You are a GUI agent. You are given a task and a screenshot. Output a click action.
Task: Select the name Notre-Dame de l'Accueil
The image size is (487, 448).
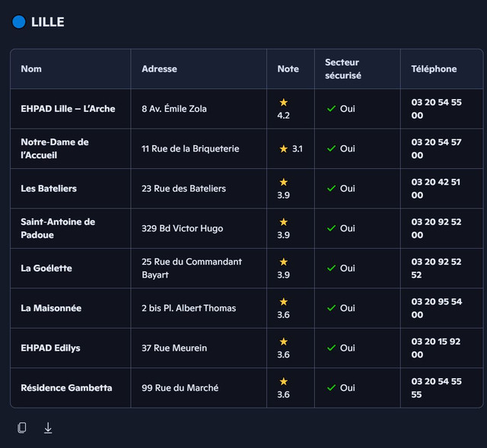(55, 149)
